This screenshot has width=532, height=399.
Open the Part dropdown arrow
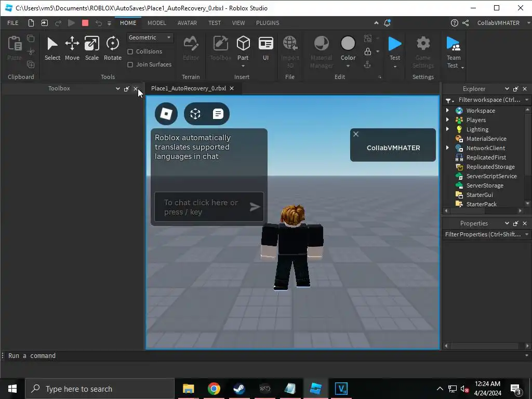(x=243, y=66)
